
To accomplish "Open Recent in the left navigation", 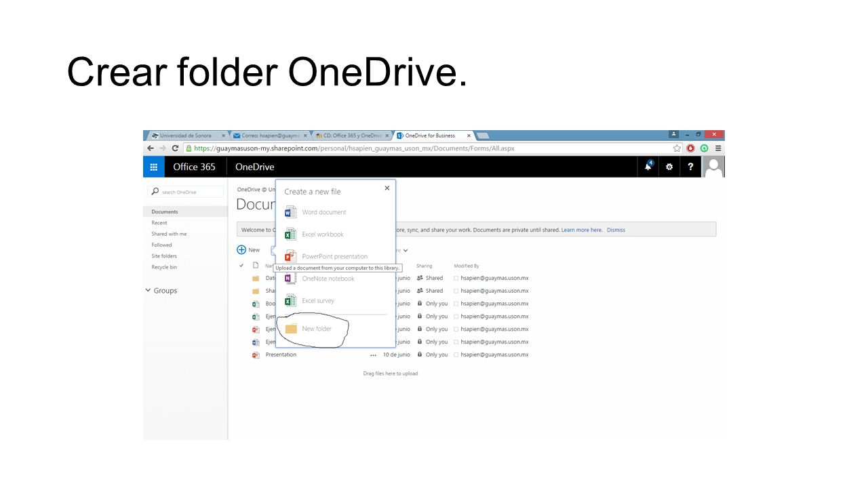I will 159,222.
